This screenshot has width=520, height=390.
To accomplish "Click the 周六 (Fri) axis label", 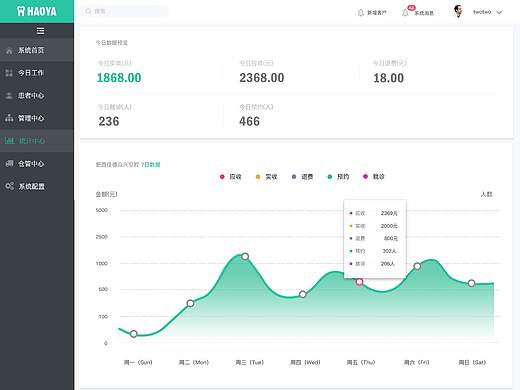I will [x=416, y=362].
